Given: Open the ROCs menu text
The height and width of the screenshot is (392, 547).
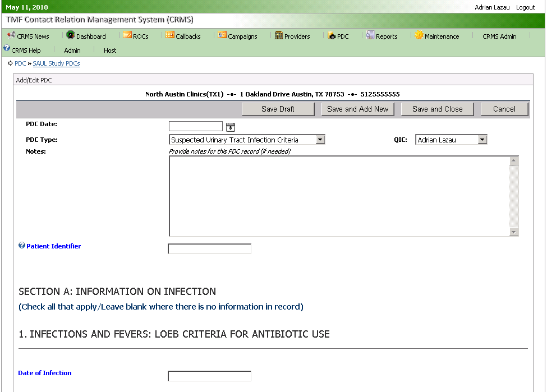Looking at the screenshot, I should [141, 36].
